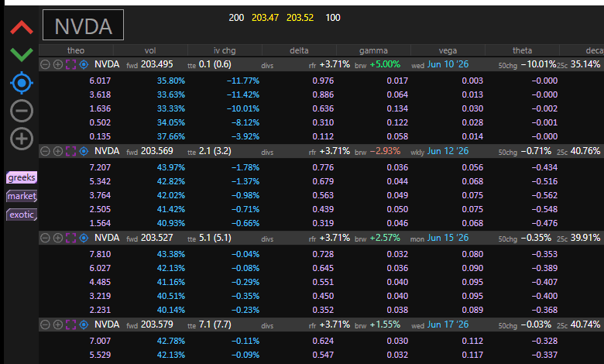
Task: Click delta value 0.976
Action: tap(323, 81)
